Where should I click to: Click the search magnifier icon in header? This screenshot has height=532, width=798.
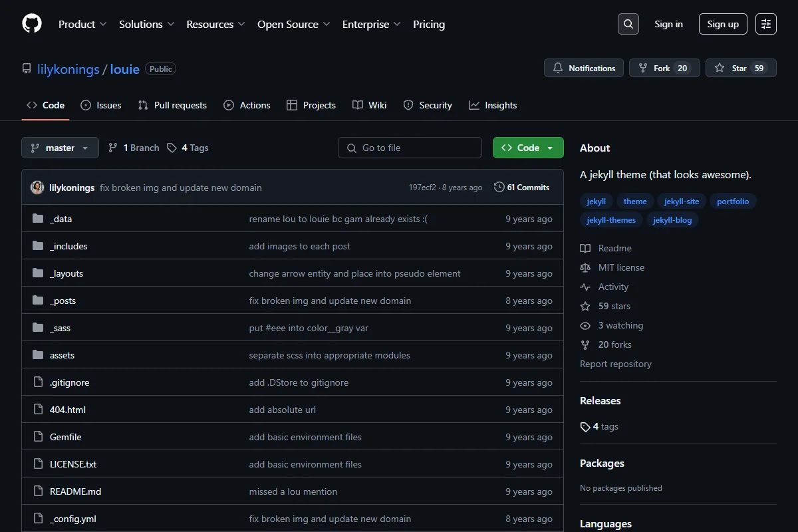tap(628, 24)
